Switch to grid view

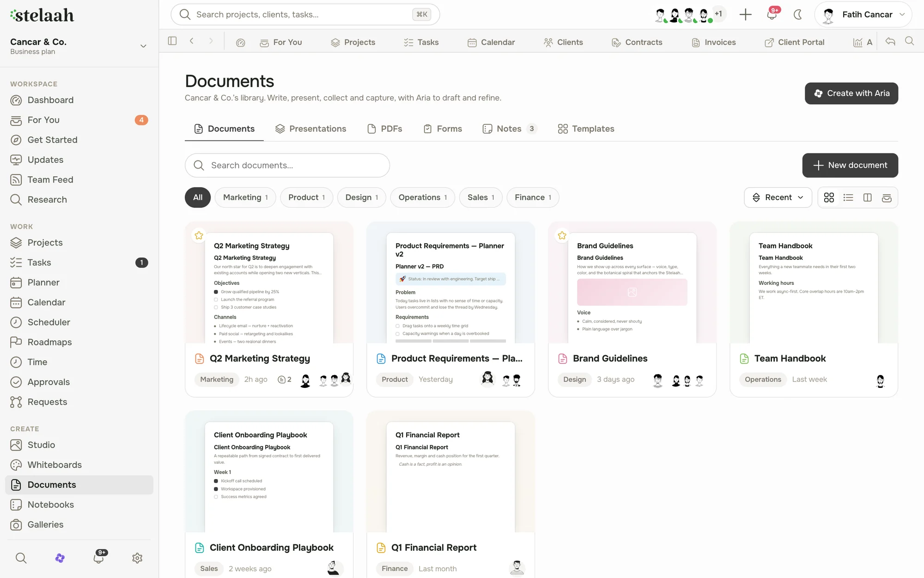tap(829, 197)
